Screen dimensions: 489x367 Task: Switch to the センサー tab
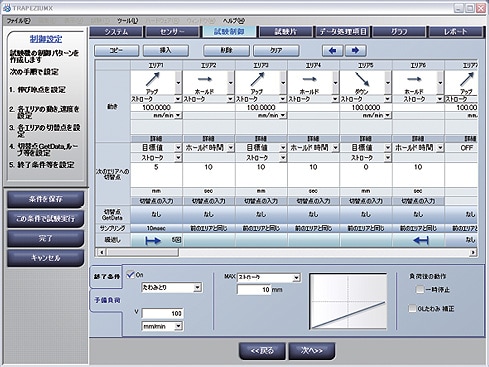pyautogui.click(x=172, y=32)
